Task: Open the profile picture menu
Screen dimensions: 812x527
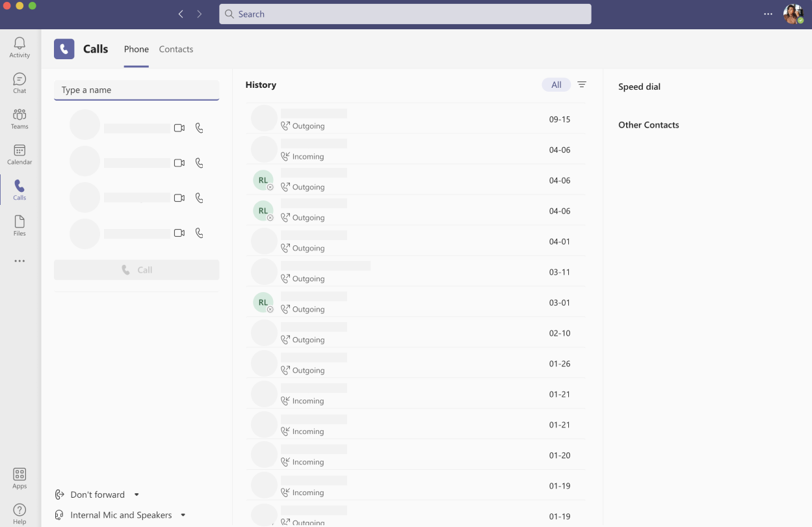Action: click(792, 14)
